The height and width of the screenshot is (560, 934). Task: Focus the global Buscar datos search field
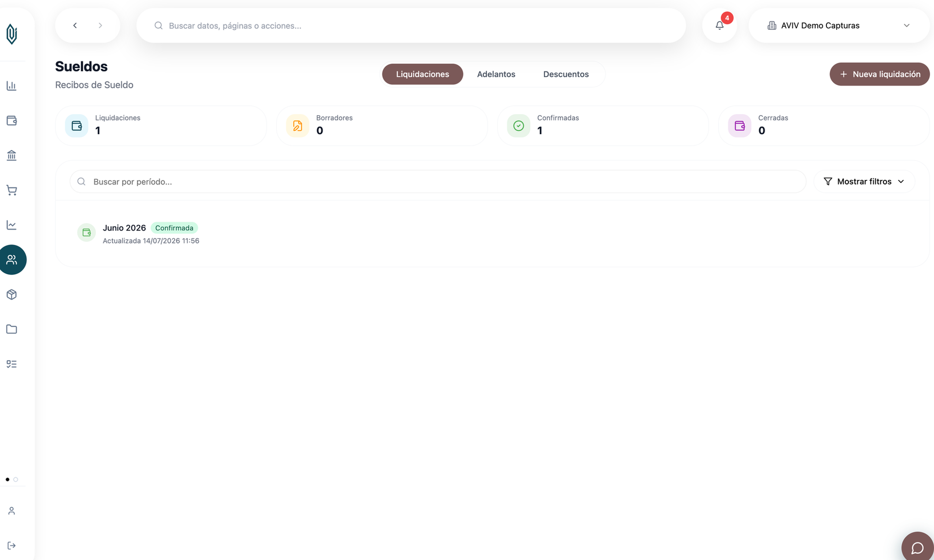tap(411, 25)
